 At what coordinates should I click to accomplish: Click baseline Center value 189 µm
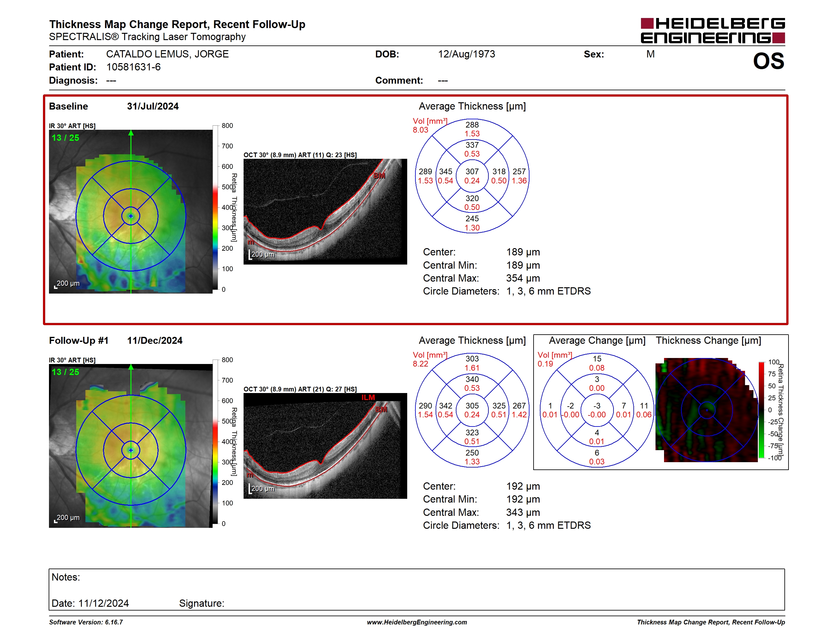coord(523,252)
